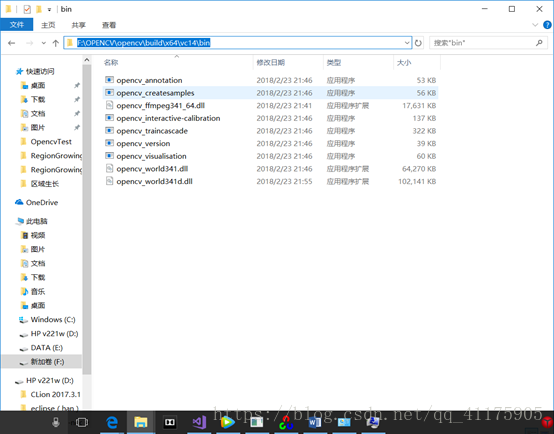The width and height of the screenshot is (554, 434).
Task: Open the 查看 ribbon tab
Action: click(x=109, y=25)
